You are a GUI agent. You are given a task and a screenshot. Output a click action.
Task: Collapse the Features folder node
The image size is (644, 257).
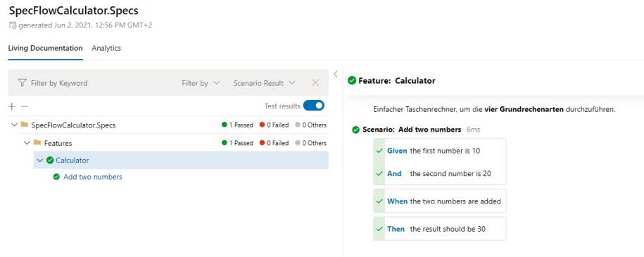(x=27, y=143)
